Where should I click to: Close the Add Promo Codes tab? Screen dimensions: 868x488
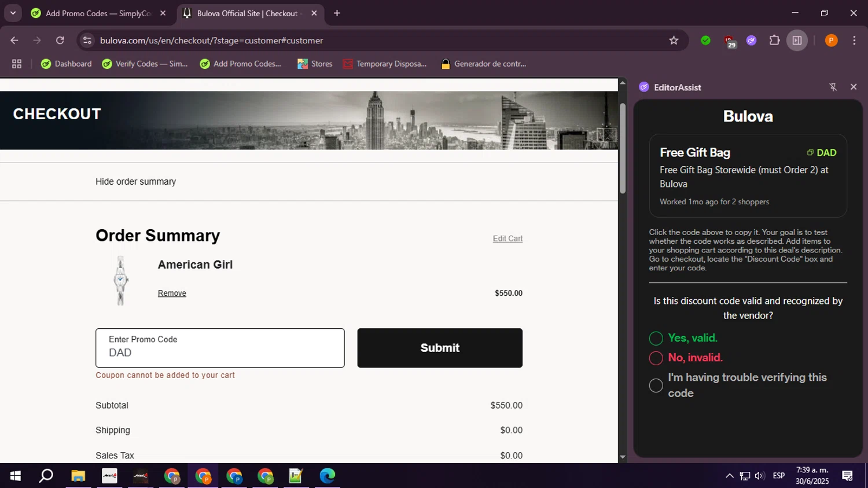[163, 13]
